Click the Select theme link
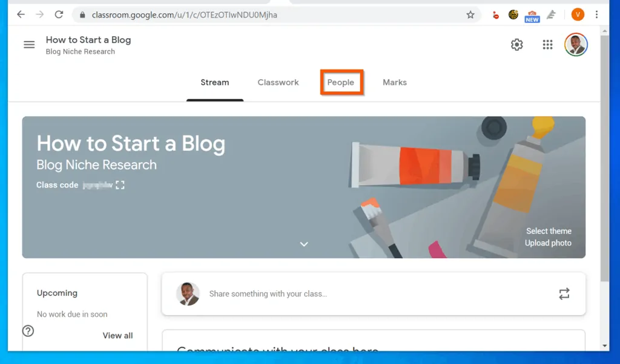Screen dimensions: 620x364 [549, 231]
